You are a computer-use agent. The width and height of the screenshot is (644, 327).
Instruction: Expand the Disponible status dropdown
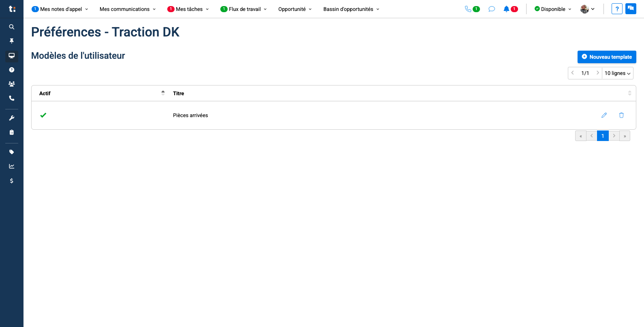pyautogui.click(x=553, y=9)
